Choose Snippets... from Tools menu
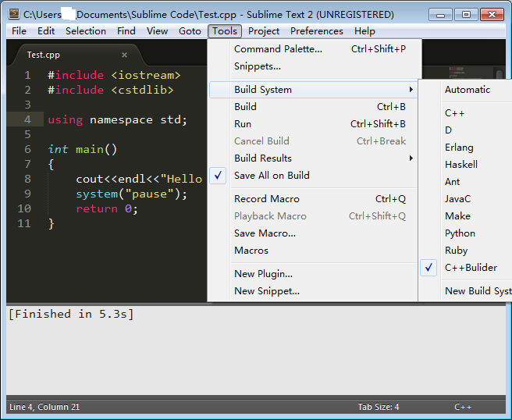Viewport: 512px width, 420px height. coord(314,66)
